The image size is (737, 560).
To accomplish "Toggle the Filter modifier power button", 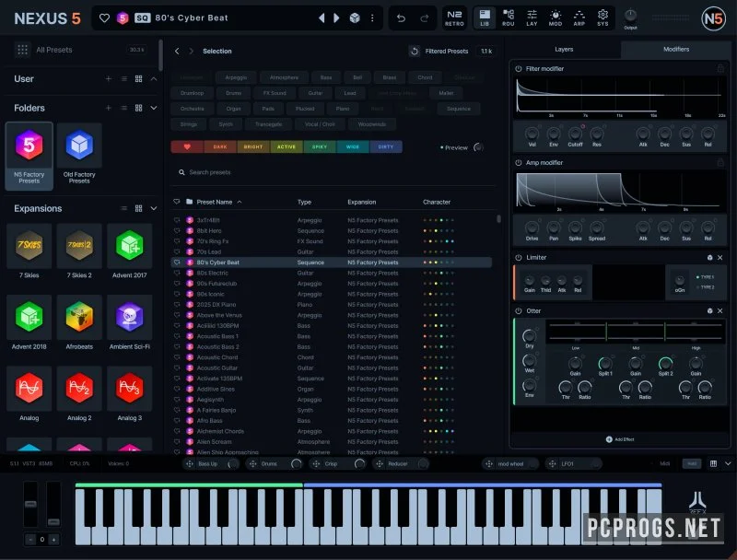I will pyautogui.click(x=519, y=68).
